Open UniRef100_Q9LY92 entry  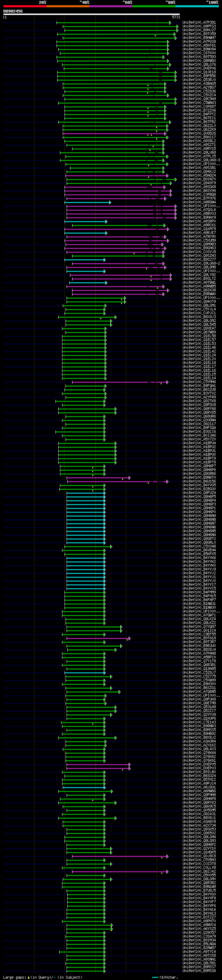[x=199, y=275]
